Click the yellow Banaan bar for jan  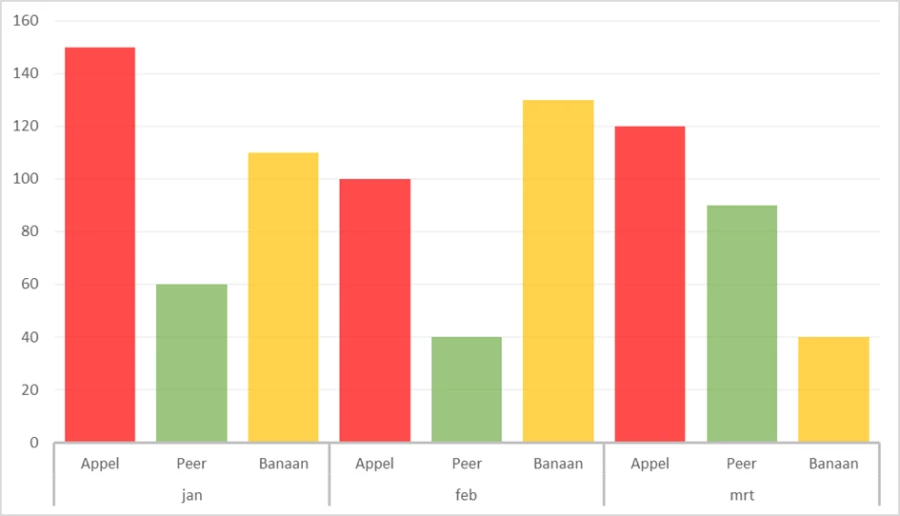(283, 297)
